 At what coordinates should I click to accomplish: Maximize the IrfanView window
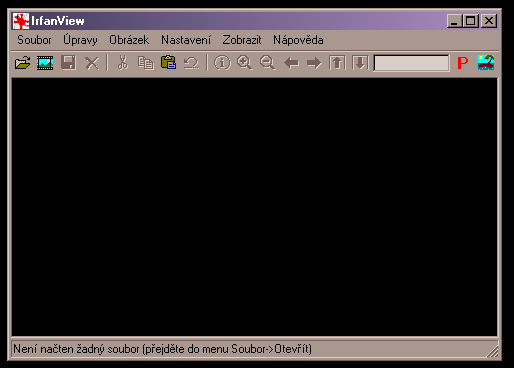coord(471,21)
